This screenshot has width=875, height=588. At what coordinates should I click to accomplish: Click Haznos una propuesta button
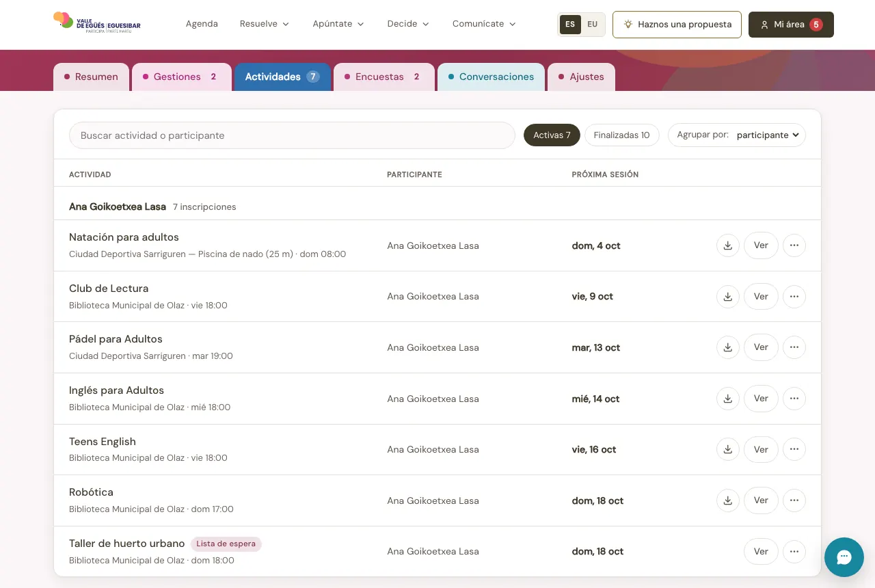677,24
